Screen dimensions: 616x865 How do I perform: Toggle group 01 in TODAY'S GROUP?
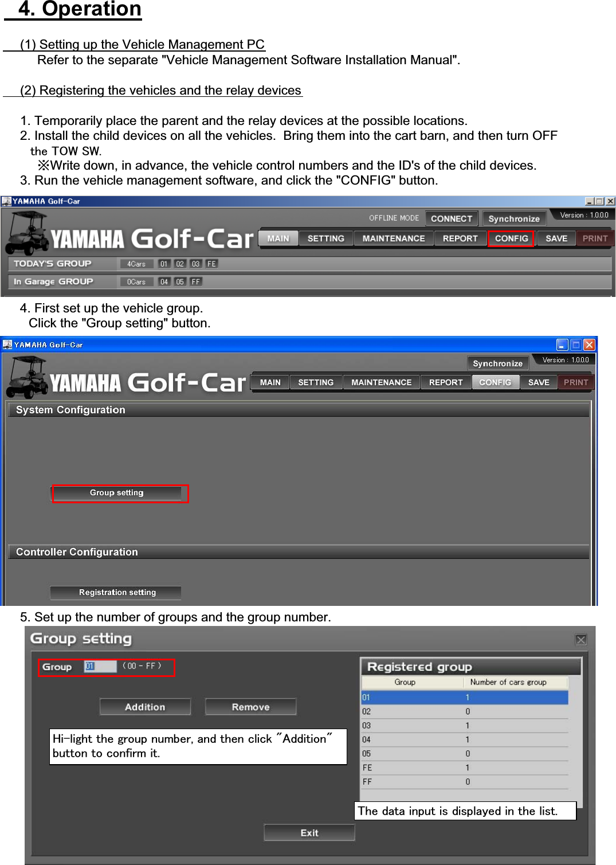click(164, 264)
